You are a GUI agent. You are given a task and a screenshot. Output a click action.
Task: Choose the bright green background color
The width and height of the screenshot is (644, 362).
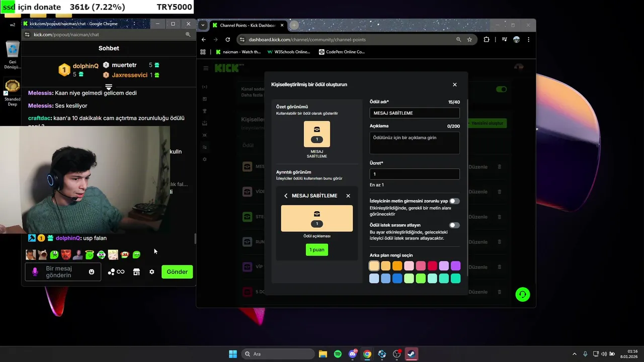(x=421, y=279)
